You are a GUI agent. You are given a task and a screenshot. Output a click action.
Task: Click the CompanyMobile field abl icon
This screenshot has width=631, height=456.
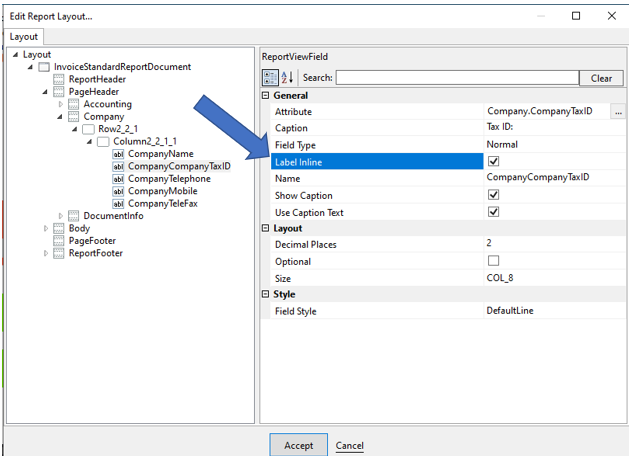coord(118,192)
